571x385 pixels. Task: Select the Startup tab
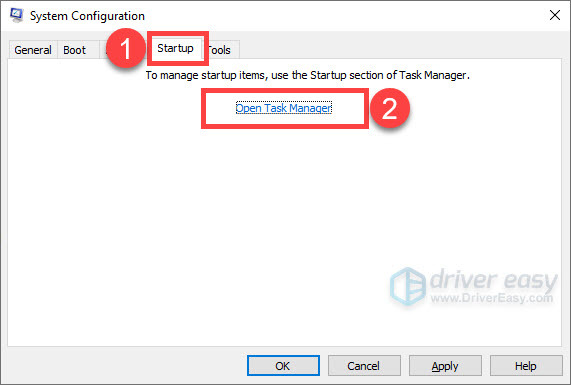(176, 48)
